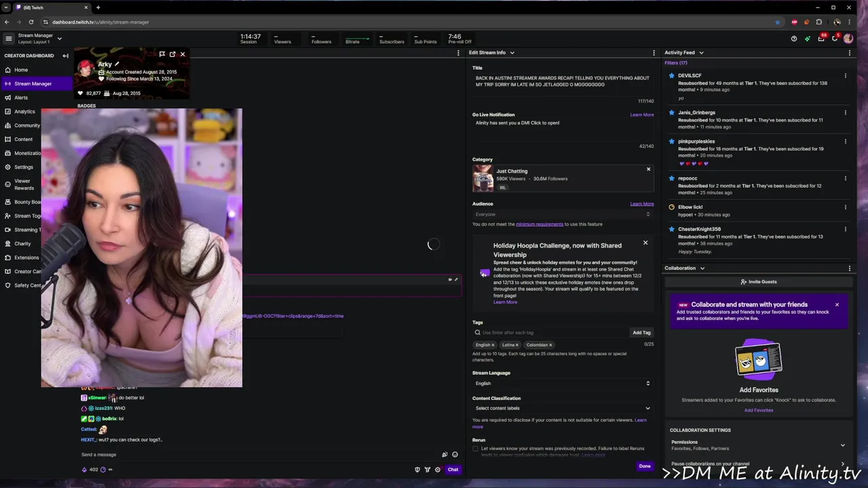Open Extensions in the sidebar
Viewport: 868px width, 488px height.
(x=26, y=258)
